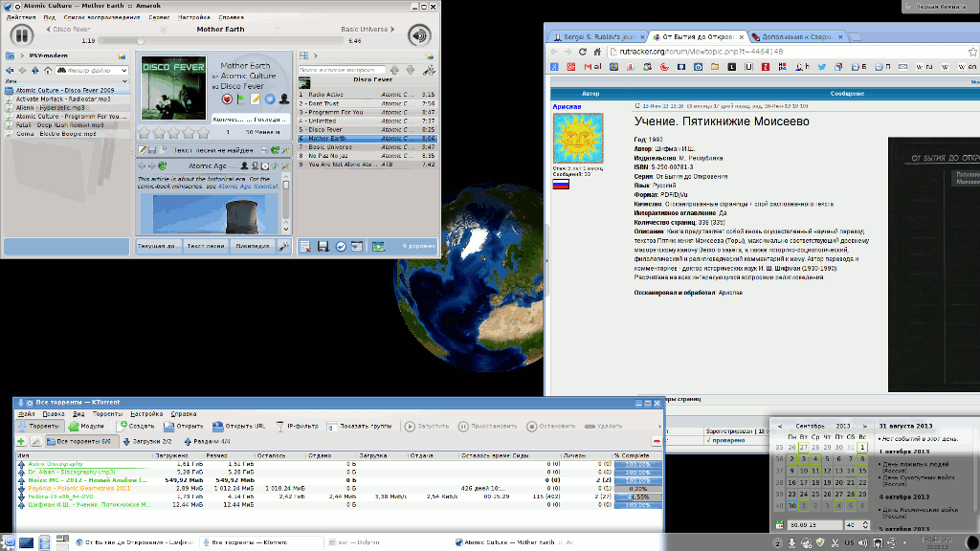Open Википедия applet tab
The image size is (980, 551).
point(253,246)
